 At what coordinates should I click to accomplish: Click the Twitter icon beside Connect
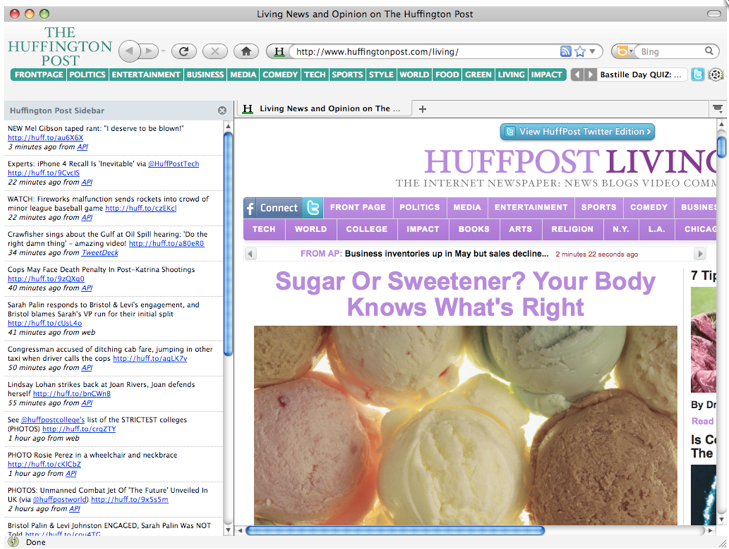[x=313, y=208]
